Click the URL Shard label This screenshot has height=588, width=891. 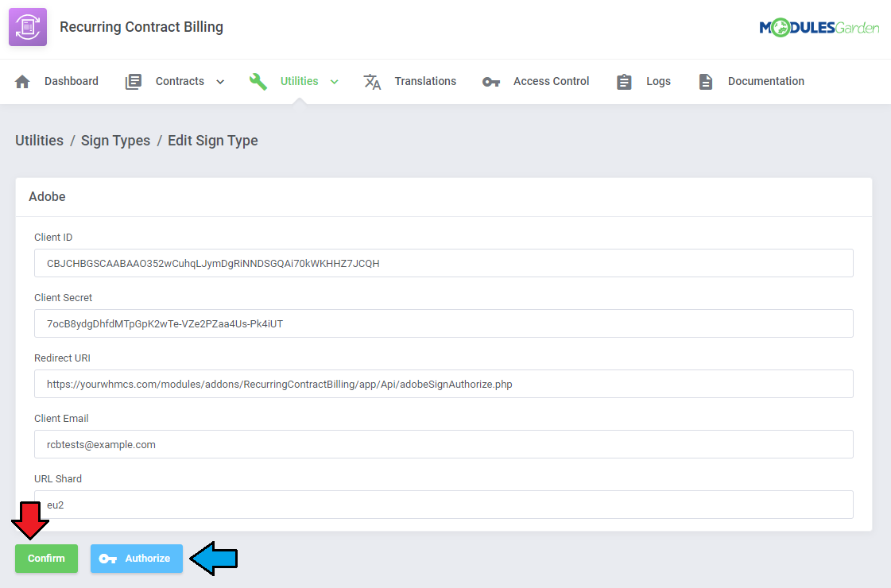(x=58, y=478)
